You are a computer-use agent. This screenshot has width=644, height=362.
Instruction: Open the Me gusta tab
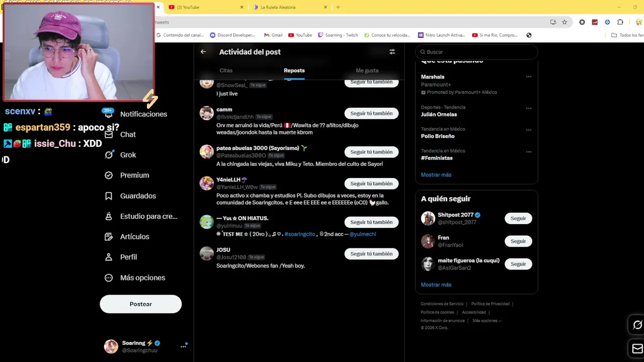(367, 70)
